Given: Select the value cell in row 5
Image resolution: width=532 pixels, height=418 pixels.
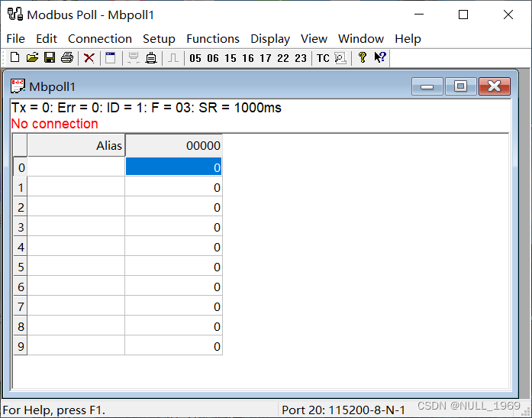Looking at the screenshot, I should pyautogui.click(x=173, y=266).
